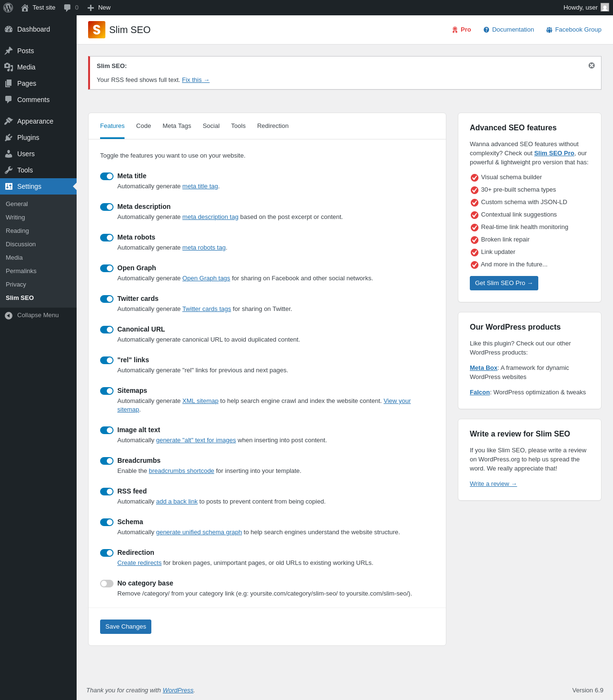Screen dimensions: 613x700
Task: Open the breadcrumbs shortcode link
Action: pos(182,471)
